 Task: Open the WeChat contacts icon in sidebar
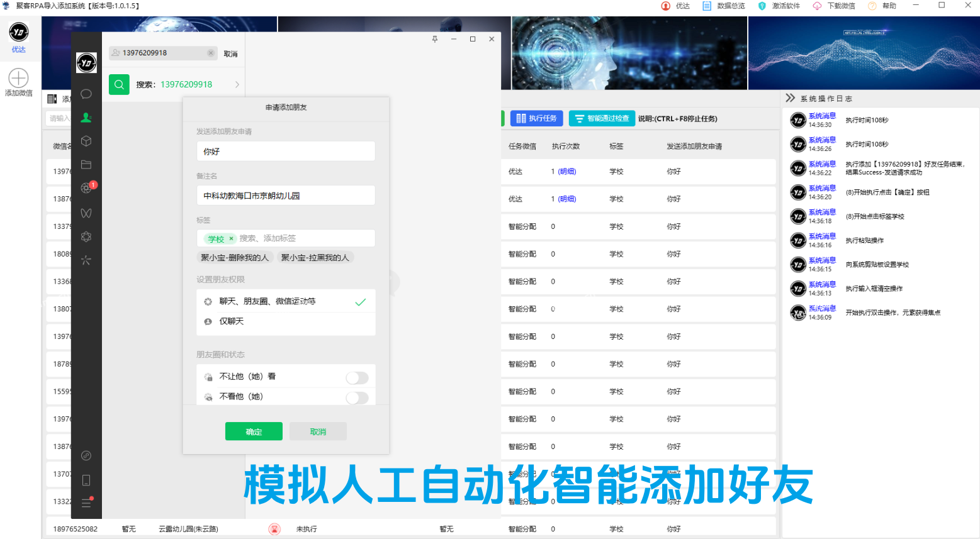pyautogui.click(x=86, y=118)
